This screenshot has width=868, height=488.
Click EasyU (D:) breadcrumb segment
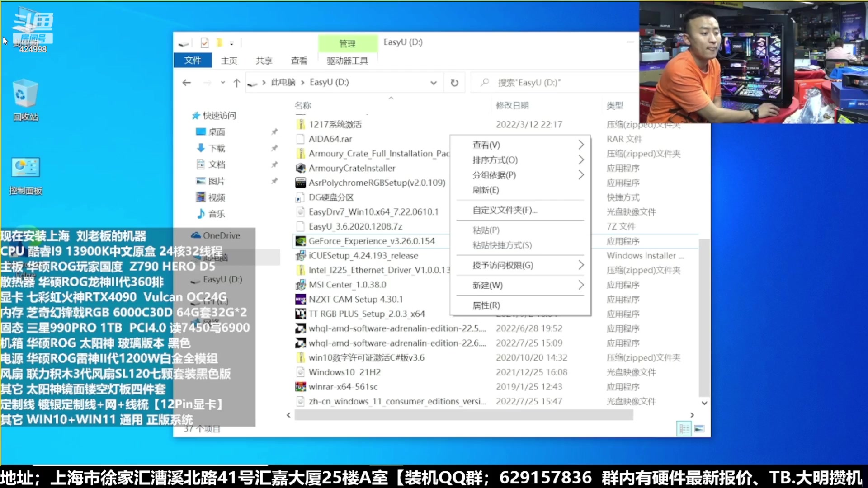pos(329,82)
